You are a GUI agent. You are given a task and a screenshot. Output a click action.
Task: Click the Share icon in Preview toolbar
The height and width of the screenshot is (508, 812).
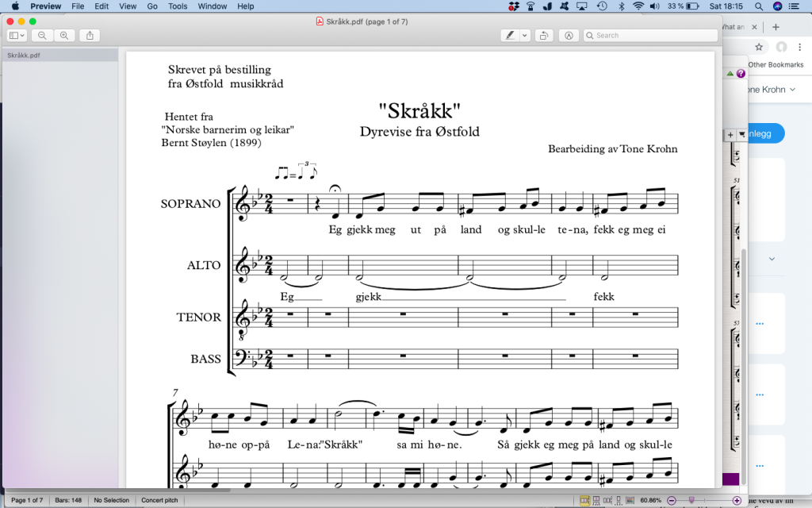90,36
